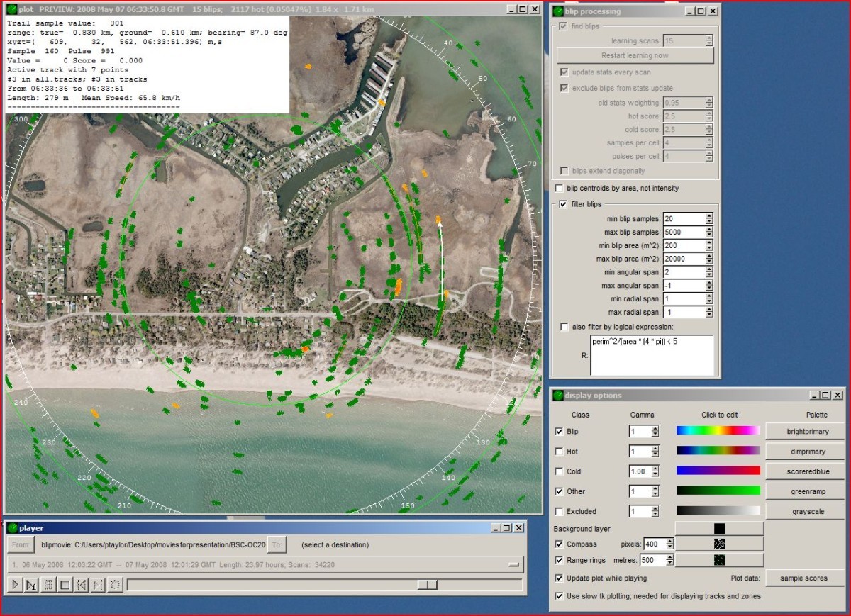This screenshot has height=616, width=851.
Task: Click the From: source button
Action: (x=21, y=545)
